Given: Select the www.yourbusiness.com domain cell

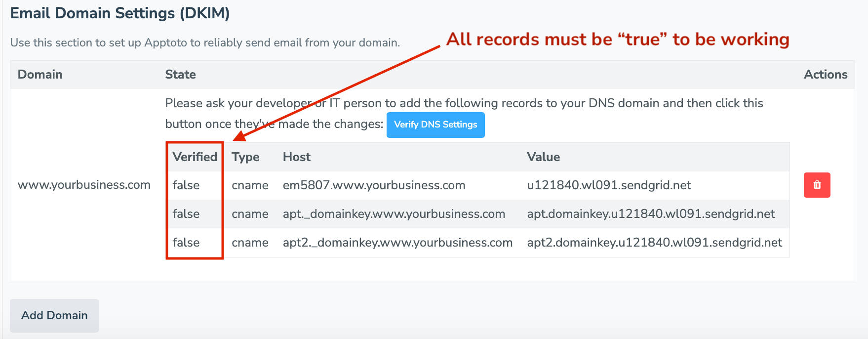Looking at the screenshot, I should pos(84,185).
